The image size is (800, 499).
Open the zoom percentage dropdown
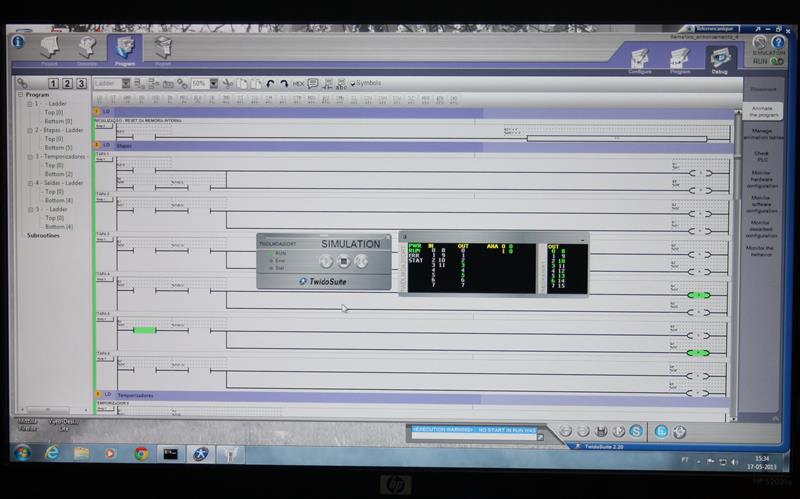click(x=214, y=84)
